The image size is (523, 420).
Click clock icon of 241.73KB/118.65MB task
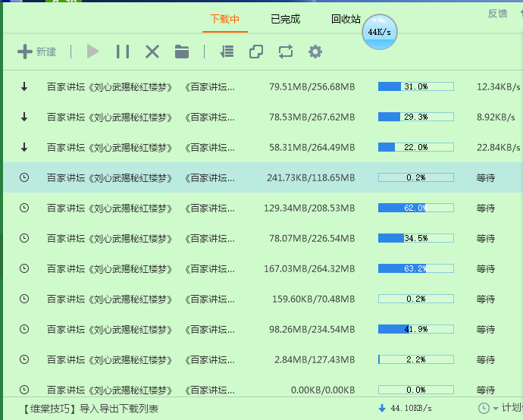(x=24, y=177)
